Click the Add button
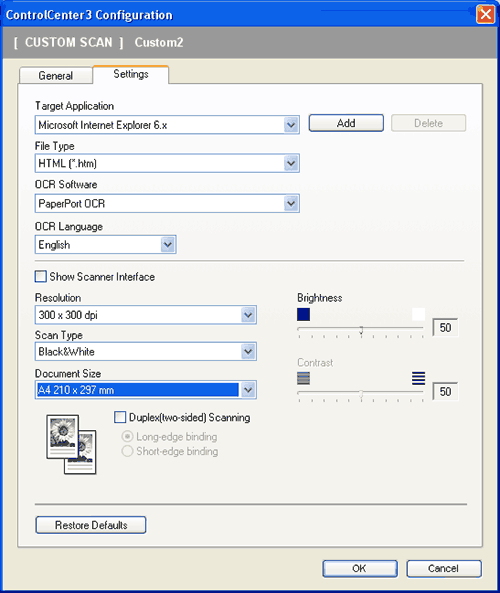 pyautogui.click(x=346, y=123)
